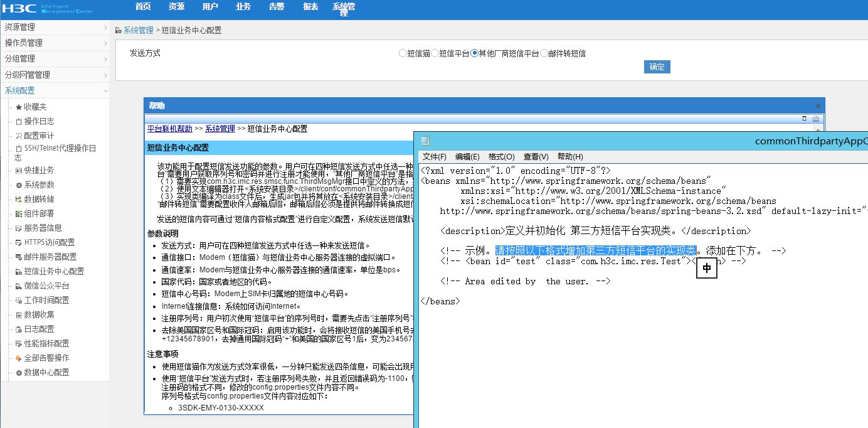Image resolution: width=868 pixels, height=428 pixels.
Task: Click the icon beside 数据收集
Action: coord(19,315)
